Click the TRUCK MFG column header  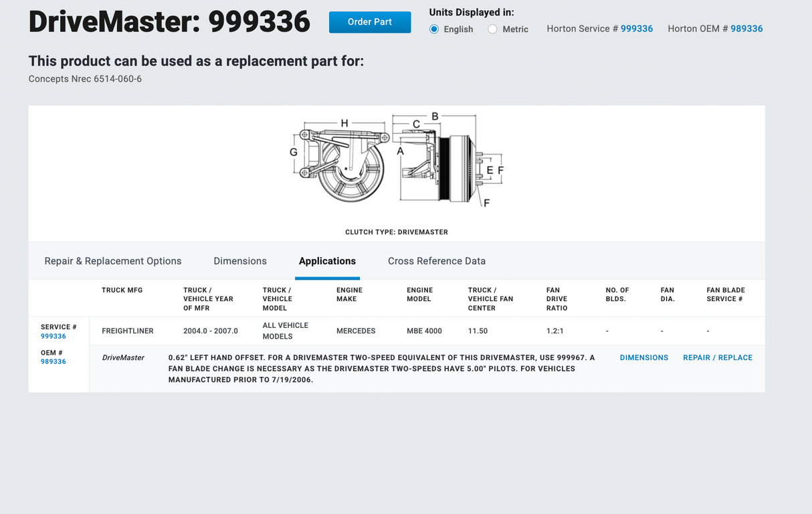[122, 290]
